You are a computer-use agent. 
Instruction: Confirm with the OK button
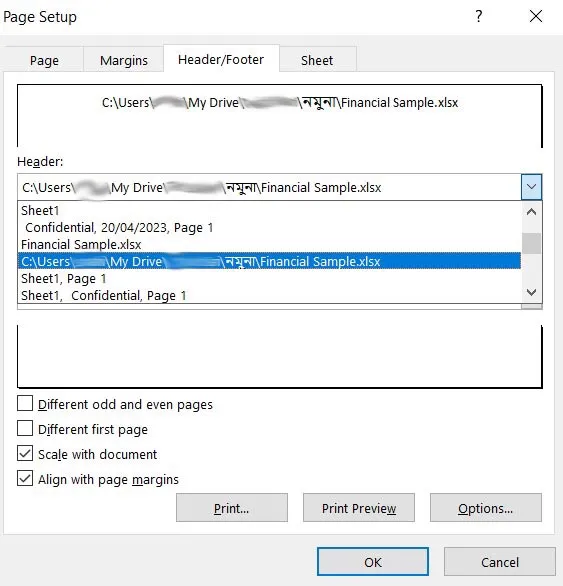tap(373, 562)
